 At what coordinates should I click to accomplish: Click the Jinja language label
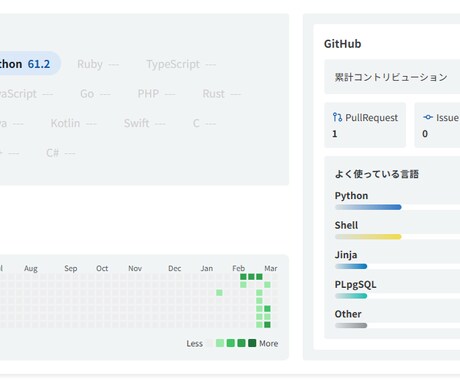pos(346,255)
